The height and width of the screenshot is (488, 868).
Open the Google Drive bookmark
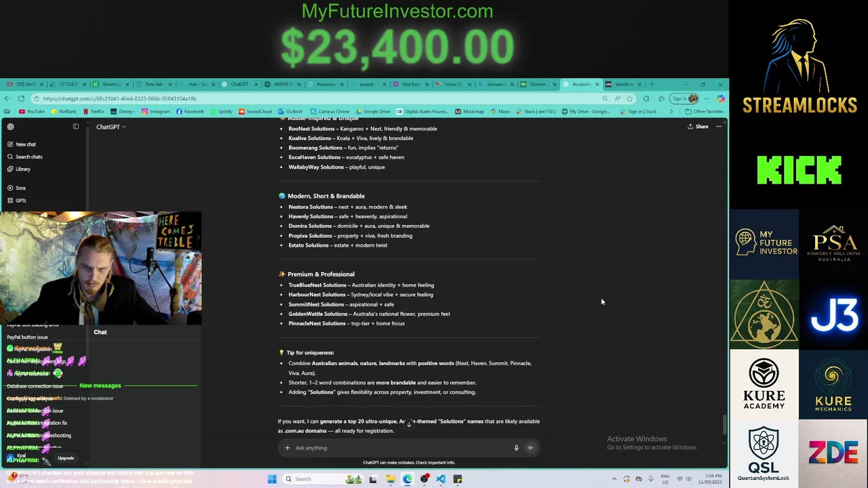click(373, 111)
